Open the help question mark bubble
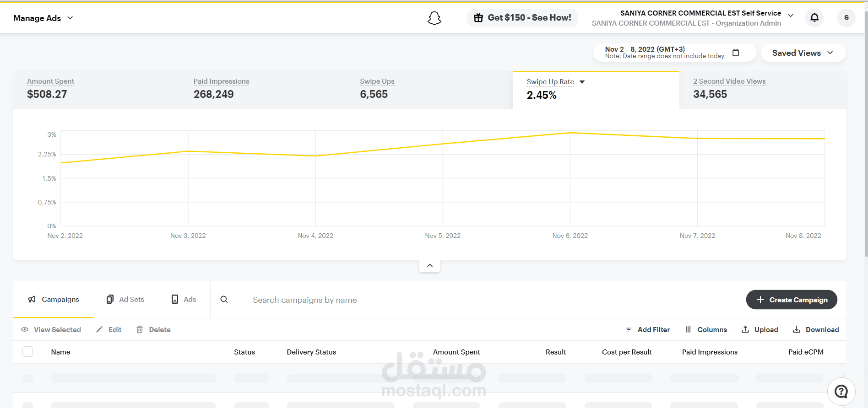The image size is (868, 408). point(841,392)
